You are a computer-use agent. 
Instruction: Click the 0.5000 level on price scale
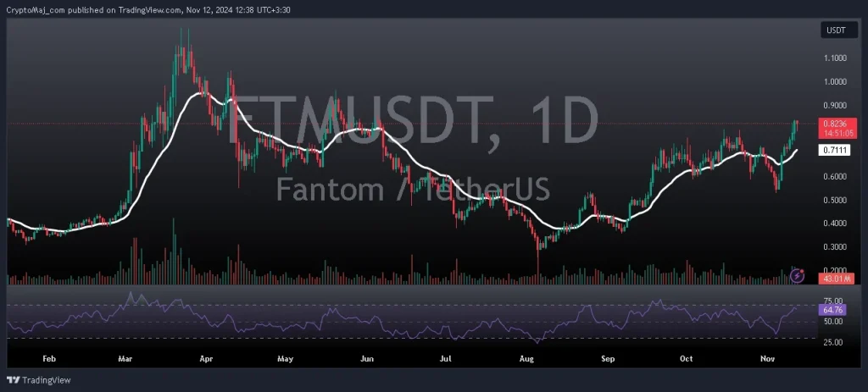[x=834, y=201]
